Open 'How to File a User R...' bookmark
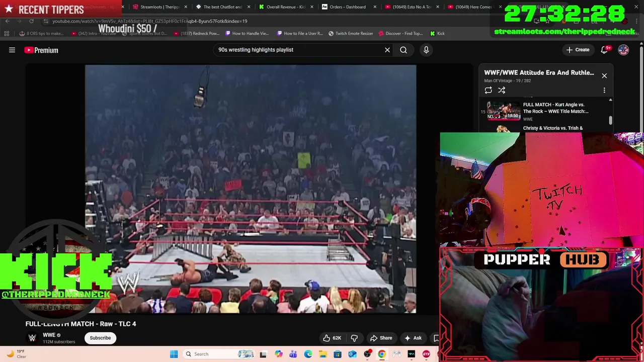The image size is (644, 362). pos(300,34)
